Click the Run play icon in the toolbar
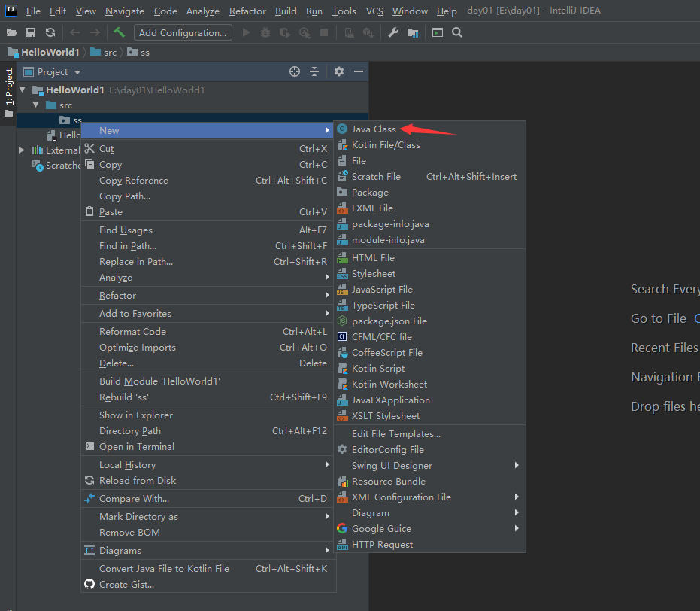 tap(246, 32)
